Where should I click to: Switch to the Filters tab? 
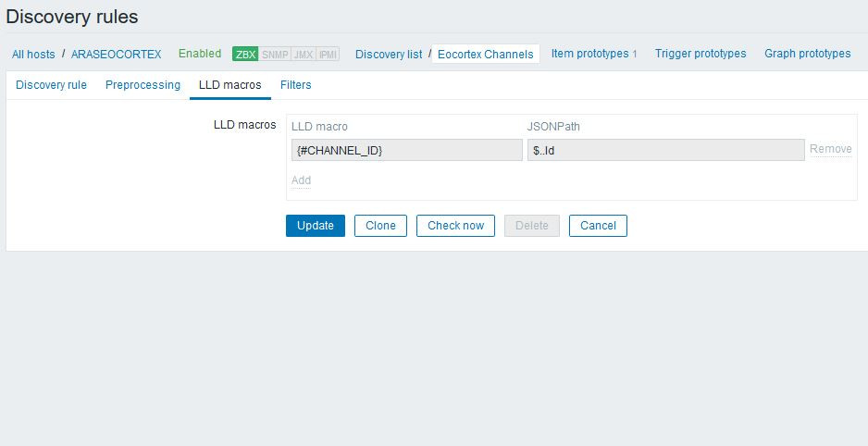click(x=295, y=85)
